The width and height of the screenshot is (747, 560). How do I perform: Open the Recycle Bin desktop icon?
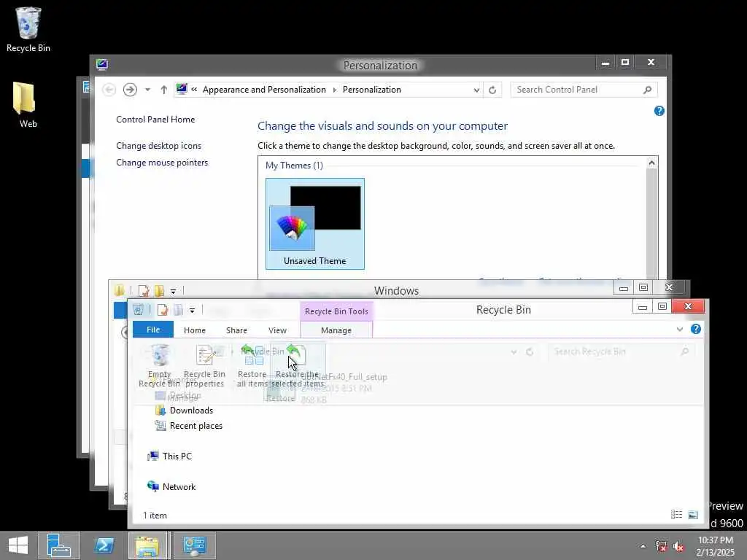click(28, 29)
